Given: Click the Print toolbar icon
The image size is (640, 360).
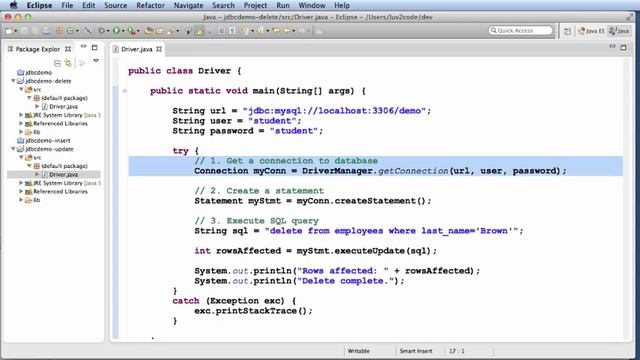Looking at the screenshot, I should click(x=46, y=31).
